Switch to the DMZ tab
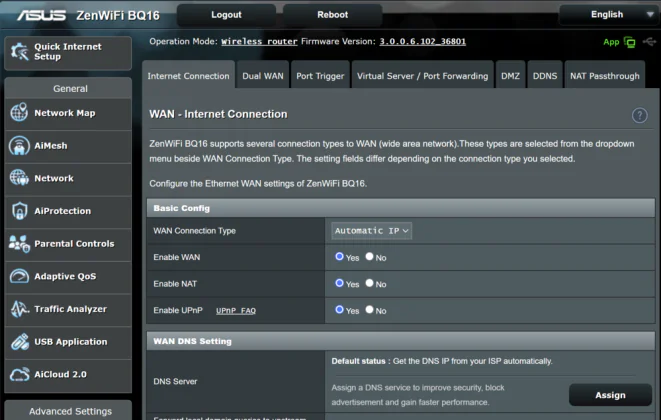 [x=510, y=76]
